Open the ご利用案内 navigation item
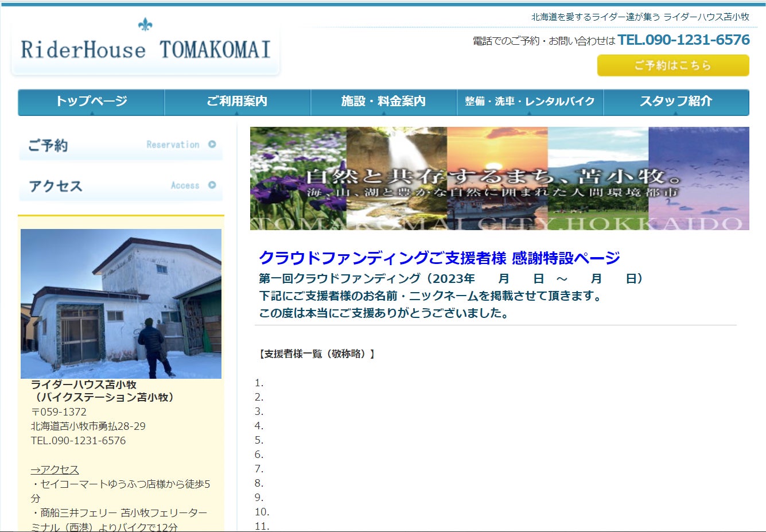 click(237, 102)
